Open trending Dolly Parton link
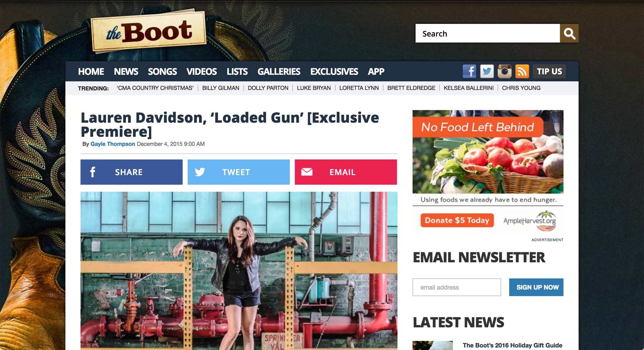The image size is (644, 350). (268, 88)
